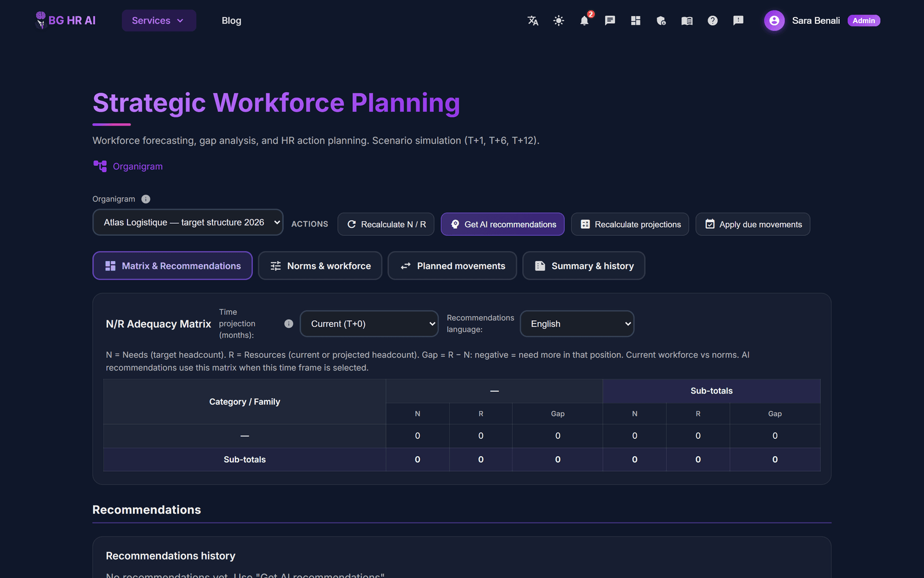This screenshot has height=578, width=924.
Task: Click Get AI recommendations button
Action: tap(502, 224)
